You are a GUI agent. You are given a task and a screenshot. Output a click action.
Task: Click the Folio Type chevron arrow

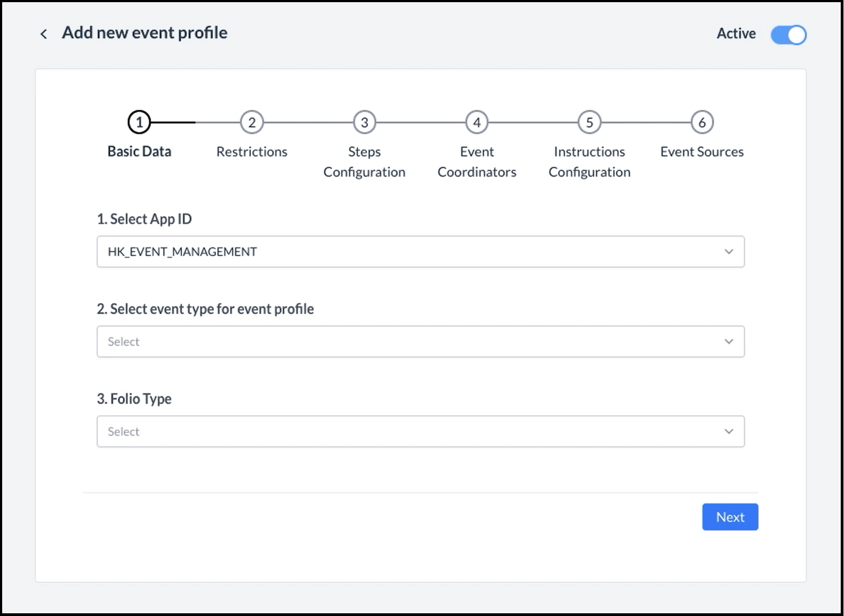tap(729, 431)
